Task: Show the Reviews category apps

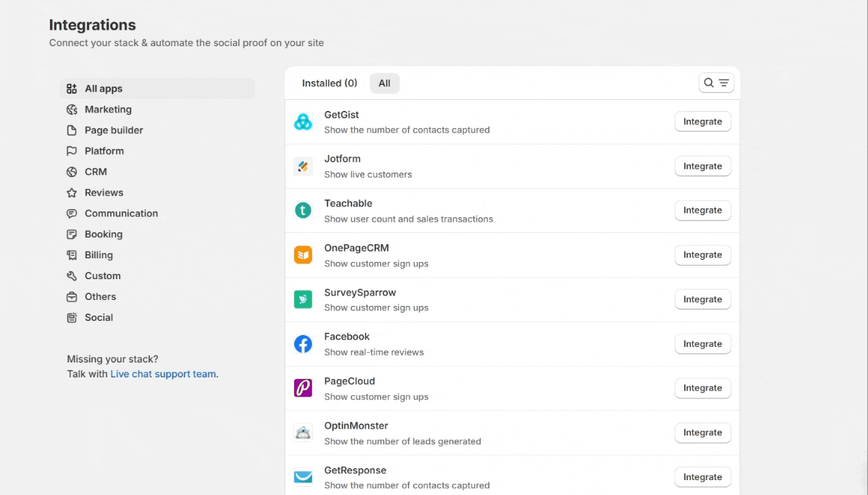Action: pyautogui.click(x=103, y=193)
